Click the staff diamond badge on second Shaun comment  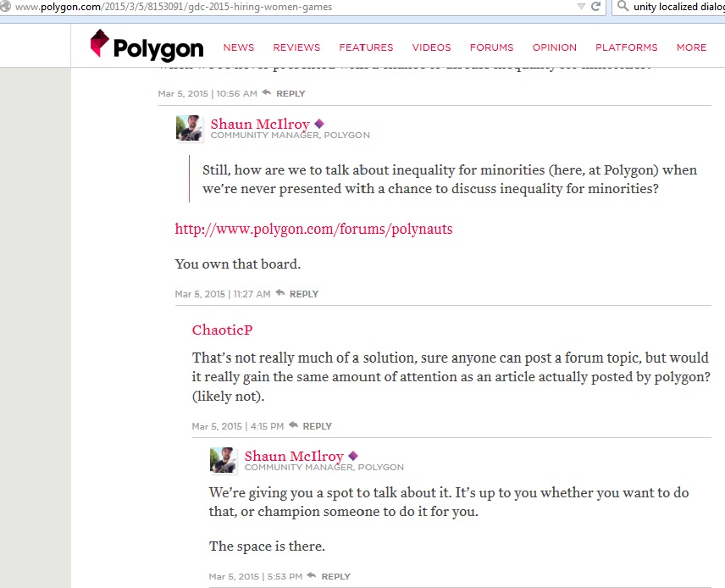[353, 456]
